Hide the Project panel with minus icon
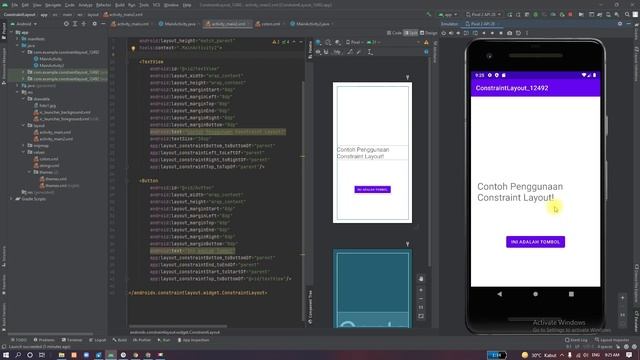The width and height of the screenshot is (640, 360). pos(103,24)
